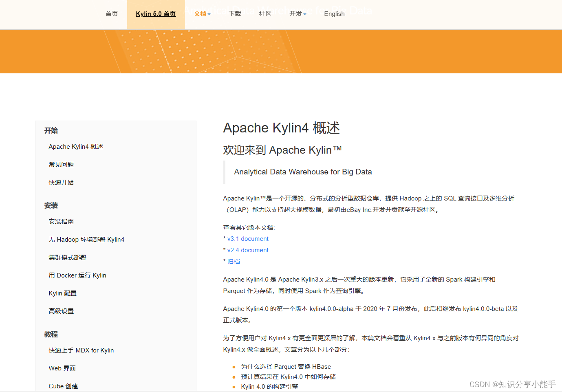
Task: Open the 常见问题 sidebar link
Action: click(x=61, y=165)
